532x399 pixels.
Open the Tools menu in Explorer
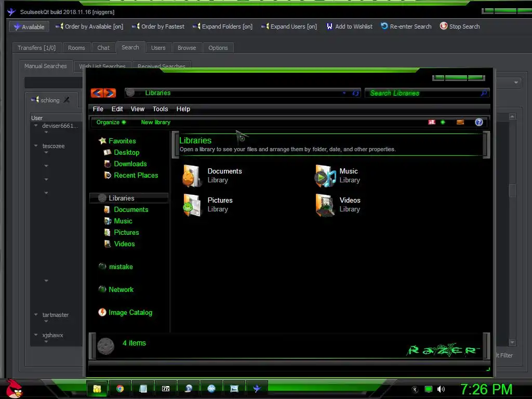coord(160,109)
